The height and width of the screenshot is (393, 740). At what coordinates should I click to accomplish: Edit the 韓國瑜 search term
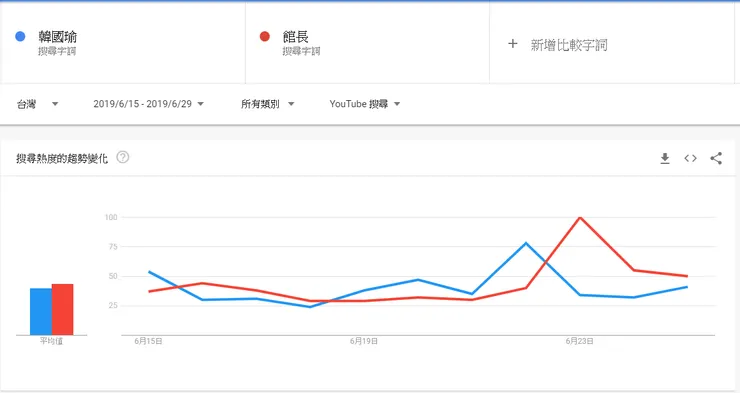58,36
